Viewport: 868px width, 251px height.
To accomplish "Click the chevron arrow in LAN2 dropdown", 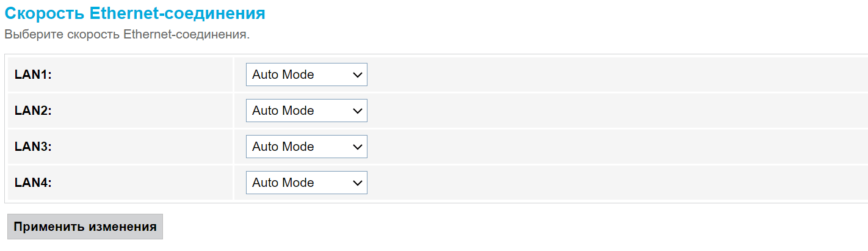I will coord(357,111).
